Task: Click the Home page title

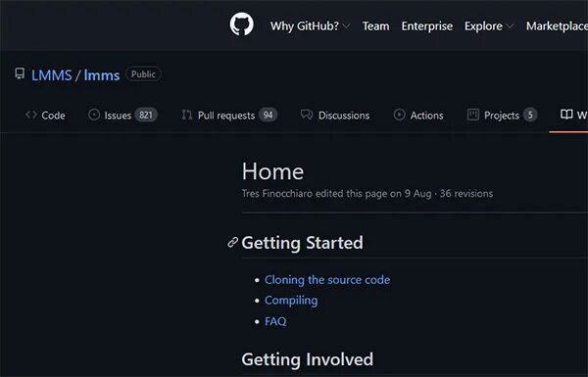Action: point(272,171)
